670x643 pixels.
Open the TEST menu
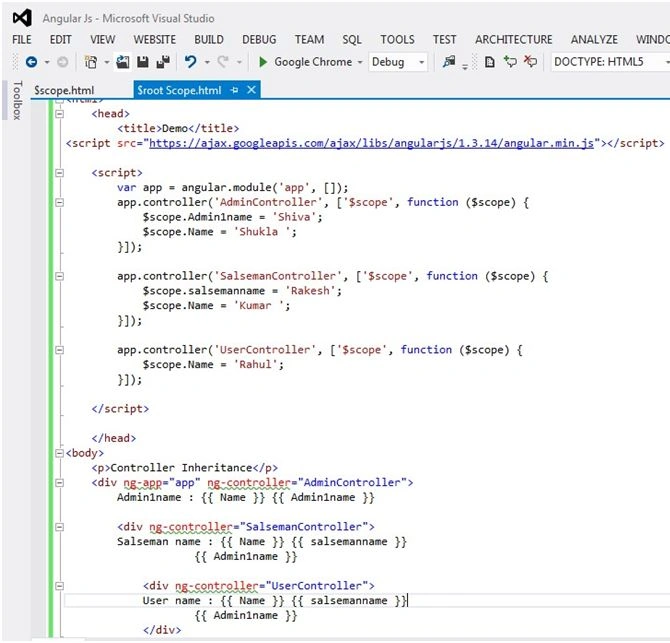tap(444, 40)
